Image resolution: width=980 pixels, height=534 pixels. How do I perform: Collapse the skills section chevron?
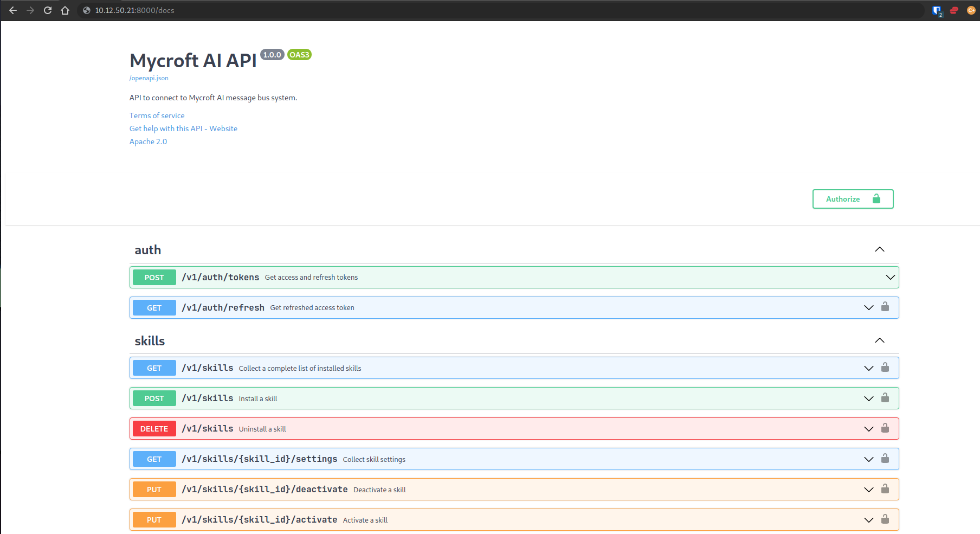click(880, 340)
